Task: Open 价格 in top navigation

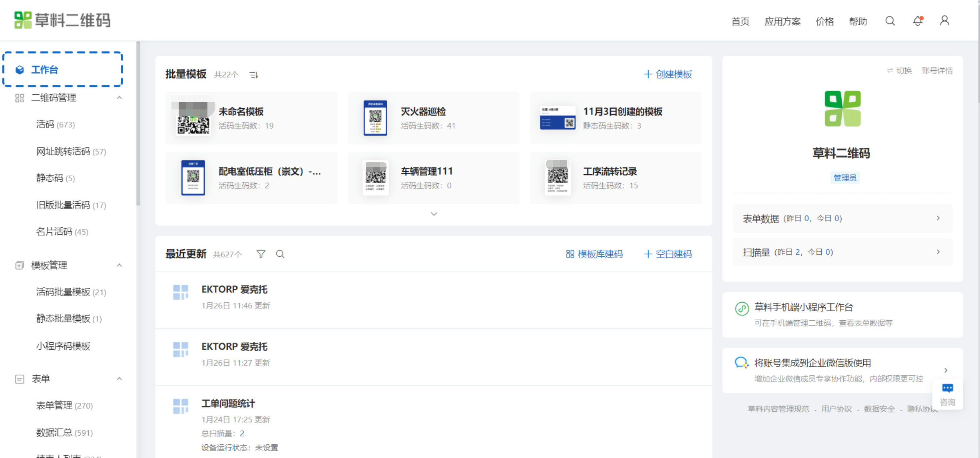Action: (x=825, y=22)
